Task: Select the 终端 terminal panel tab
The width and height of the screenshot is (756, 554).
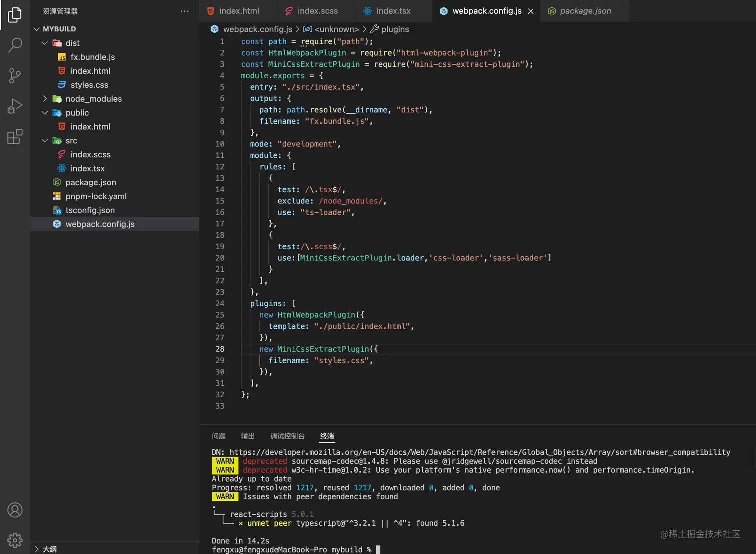Action: point(327,436)
